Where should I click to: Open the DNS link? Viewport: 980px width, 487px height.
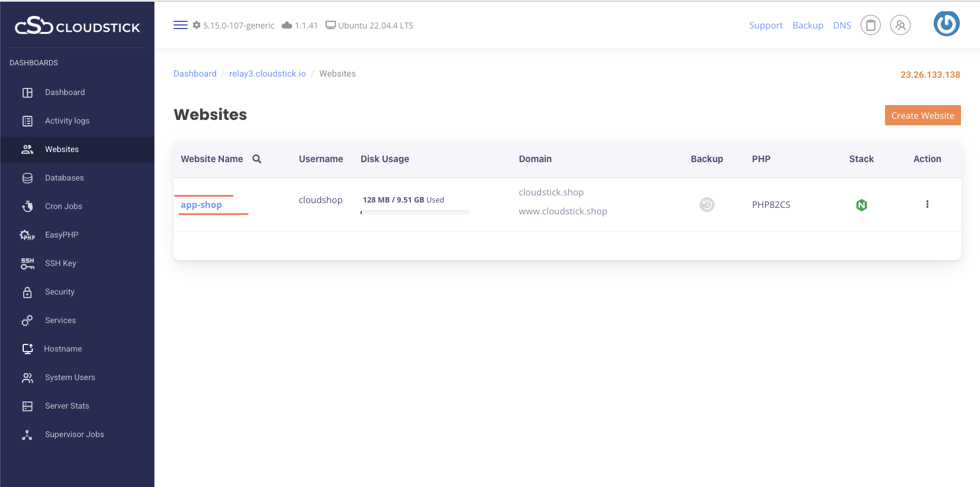point(842,26)
